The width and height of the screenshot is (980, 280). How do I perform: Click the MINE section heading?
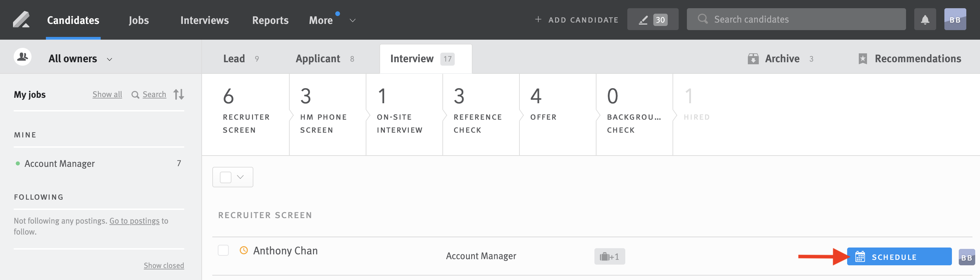tap(25, 135)
